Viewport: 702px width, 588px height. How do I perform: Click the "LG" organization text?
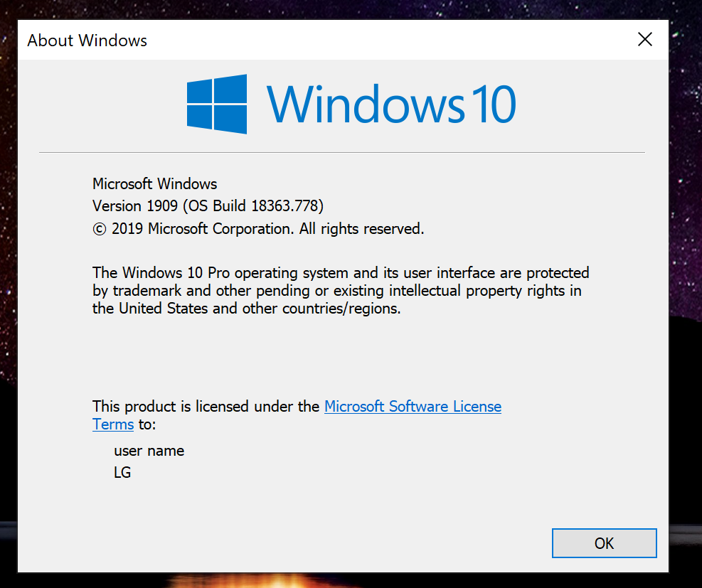tap(122, 473)
